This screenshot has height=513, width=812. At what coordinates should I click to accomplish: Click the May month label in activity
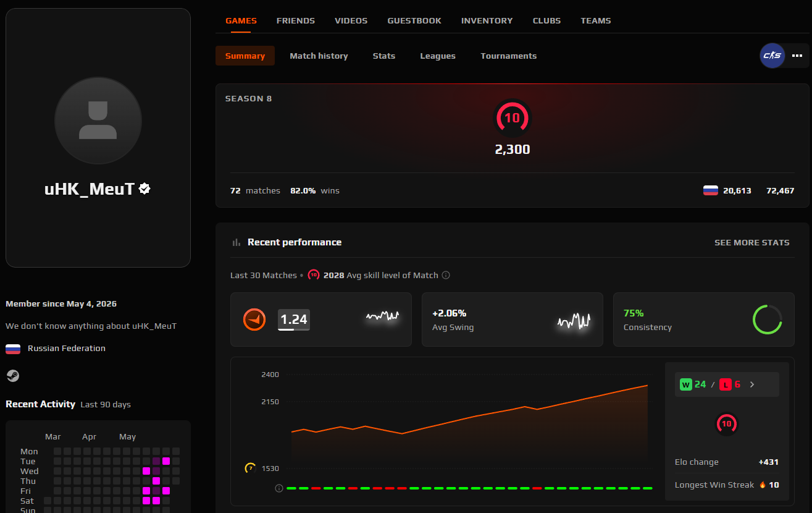pyautogui.click(x=128, y=436)
